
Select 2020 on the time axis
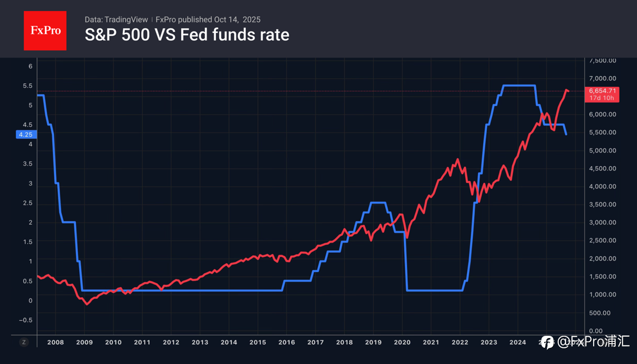pyautogui.click(x=402, y=342)
